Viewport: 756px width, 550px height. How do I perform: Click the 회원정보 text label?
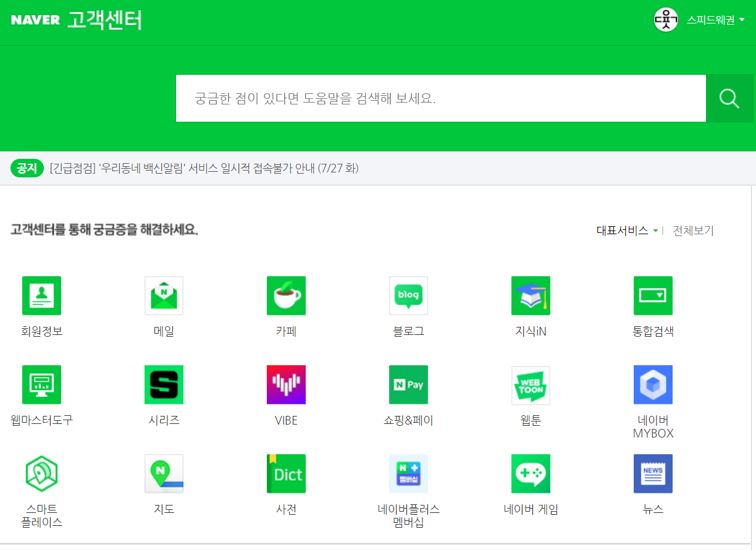coord(41,331)
